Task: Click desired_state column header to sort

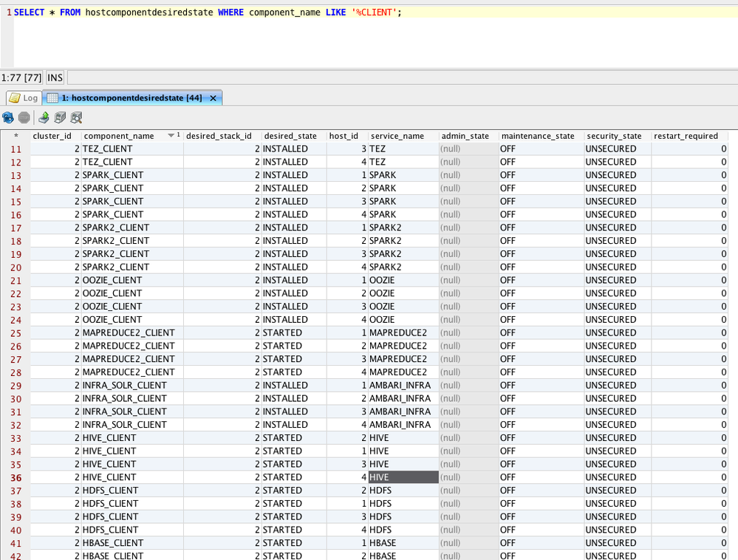Action: [x=290, y=136]
